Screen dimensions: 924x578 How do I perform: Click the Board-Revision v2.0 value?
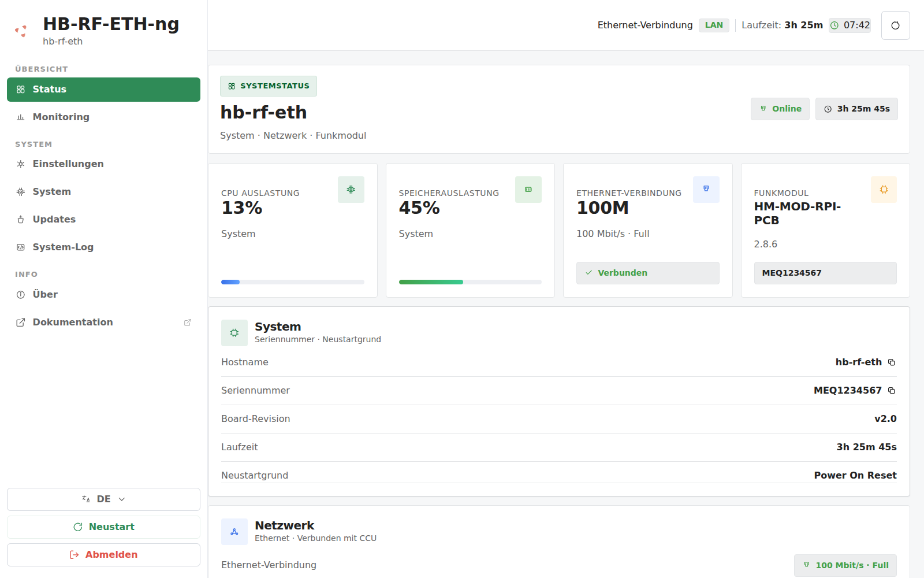(885, 418)
